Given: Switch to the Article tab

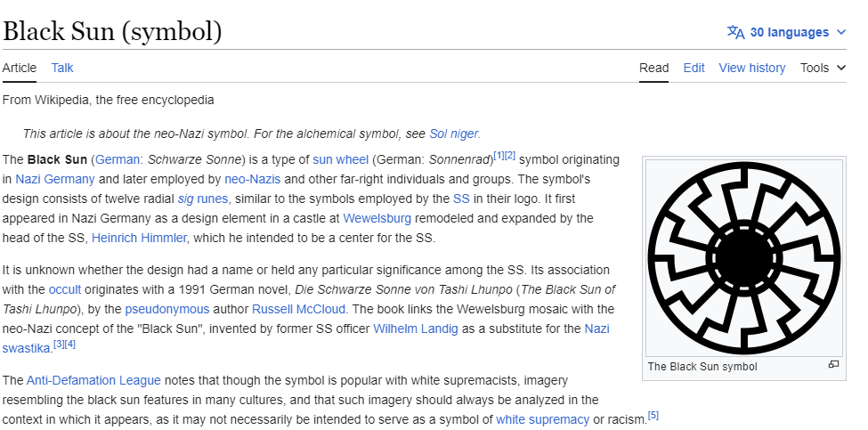Looking at the screenshot, I should click(x=20, y=68).
